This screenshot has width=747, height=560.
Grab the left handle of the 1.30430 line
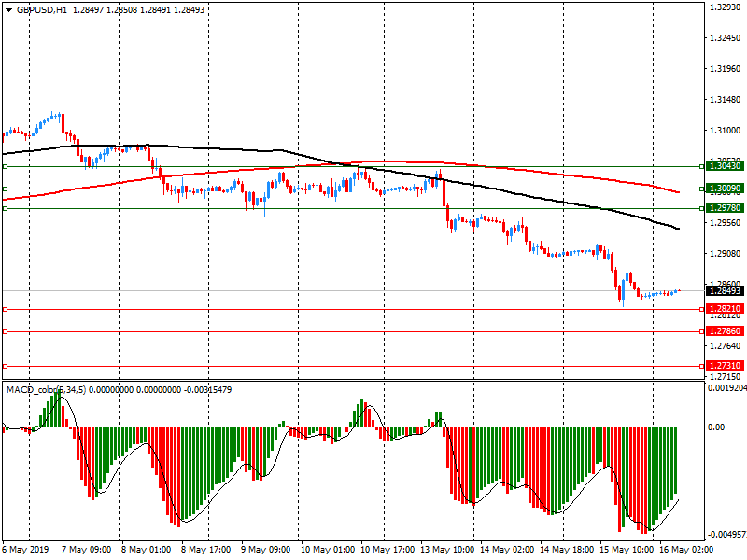(x=6, y=166)
